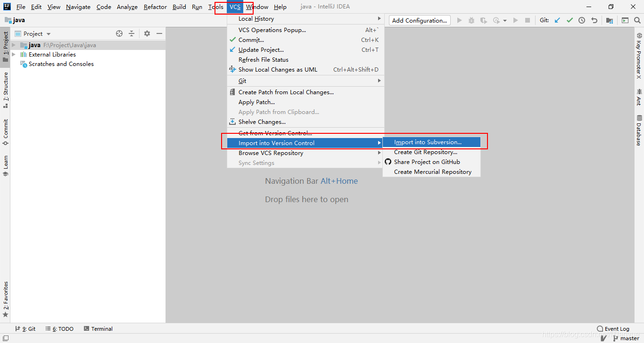Open Project panel settings gear
644x343 pixels.
pos(147,33)
